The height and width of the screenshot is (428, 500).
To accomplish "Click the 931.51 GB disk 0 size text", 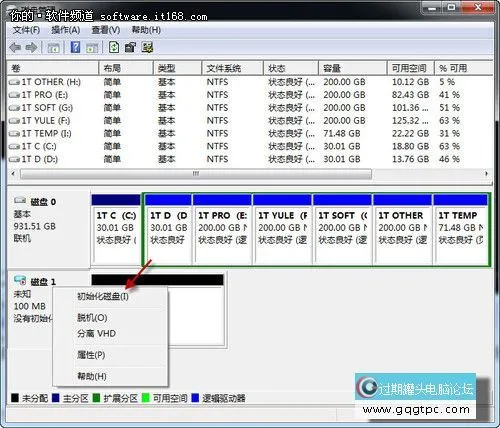I will click(x=35, y=227).
